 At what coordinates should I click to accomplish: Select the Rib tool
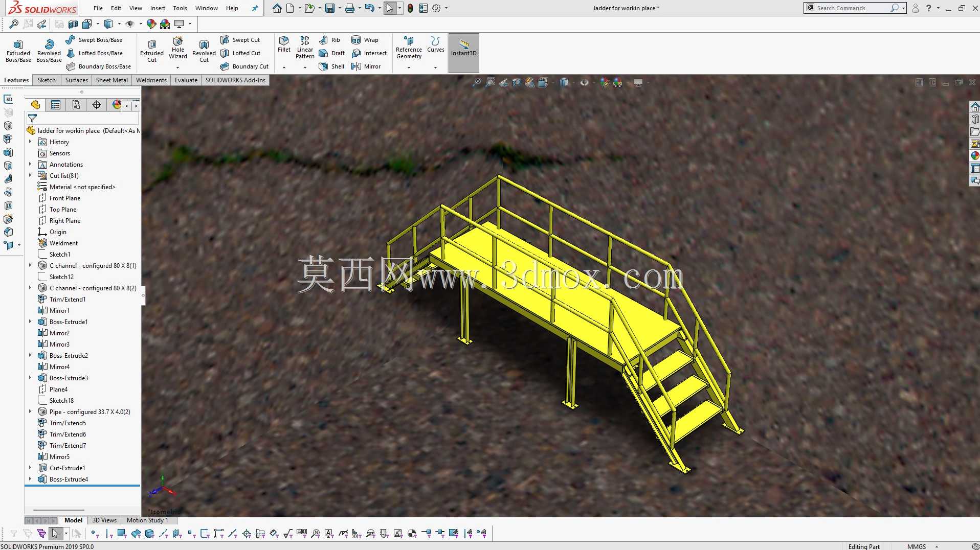(329, 40)
